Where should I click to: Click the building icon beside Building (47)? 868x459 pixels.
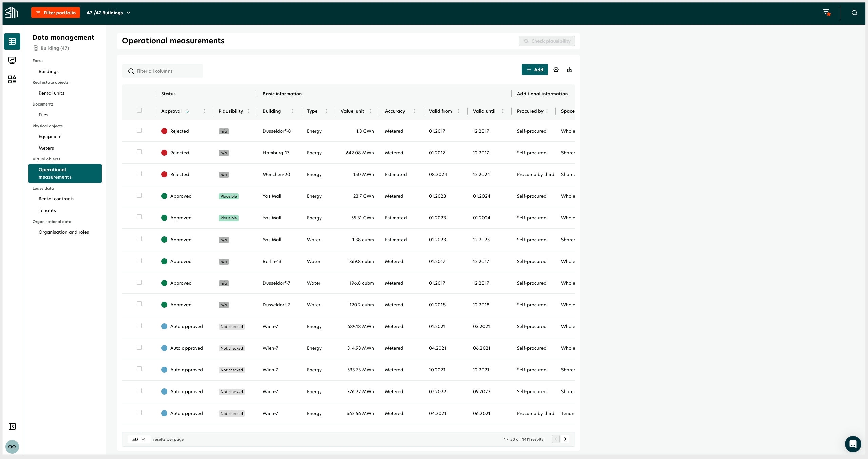36,48
